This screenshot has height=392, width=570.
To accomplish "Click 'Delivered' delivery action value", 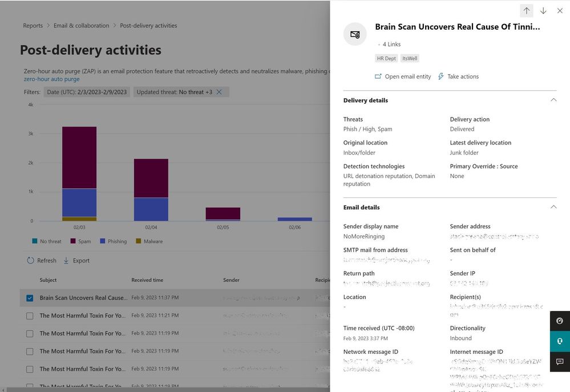I will point(462,129).
